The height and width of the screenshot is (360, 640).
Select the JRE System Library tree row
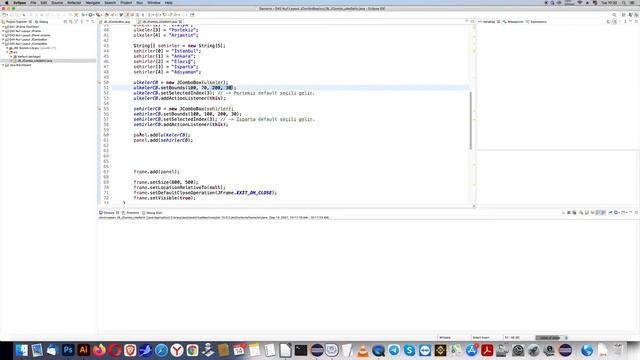click(32, 48)
